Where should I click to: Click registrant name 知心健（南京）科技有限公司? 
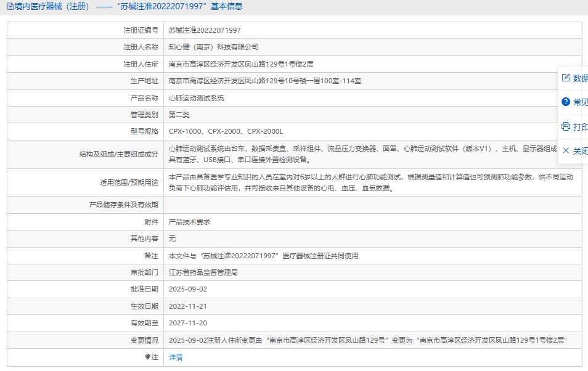pyautogui.click(x=214, y=47)
